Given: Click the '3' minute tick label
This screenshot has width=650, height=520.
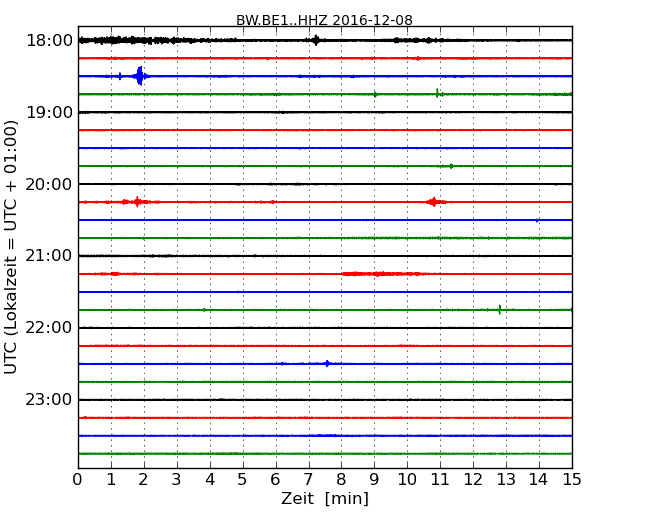Looking at the screenshot, I should coord(177,480).
